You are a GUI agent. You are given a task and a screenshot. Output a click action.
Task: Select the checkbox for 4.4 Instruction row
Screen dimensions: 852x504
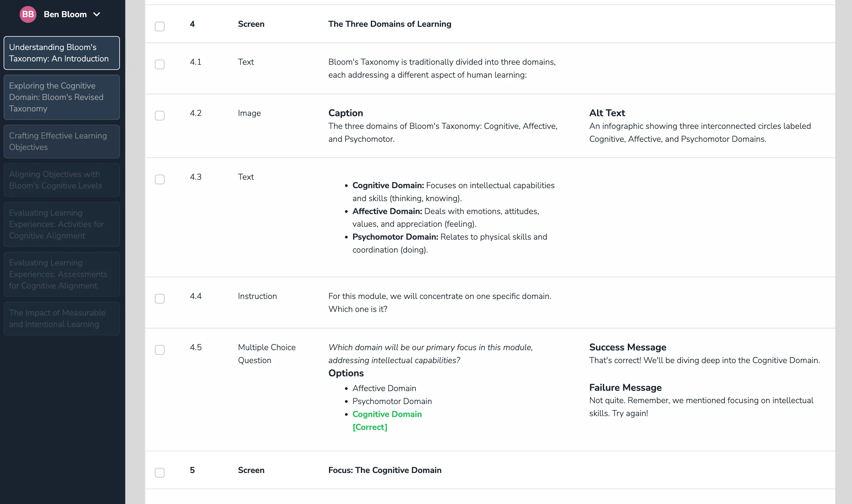159,299
